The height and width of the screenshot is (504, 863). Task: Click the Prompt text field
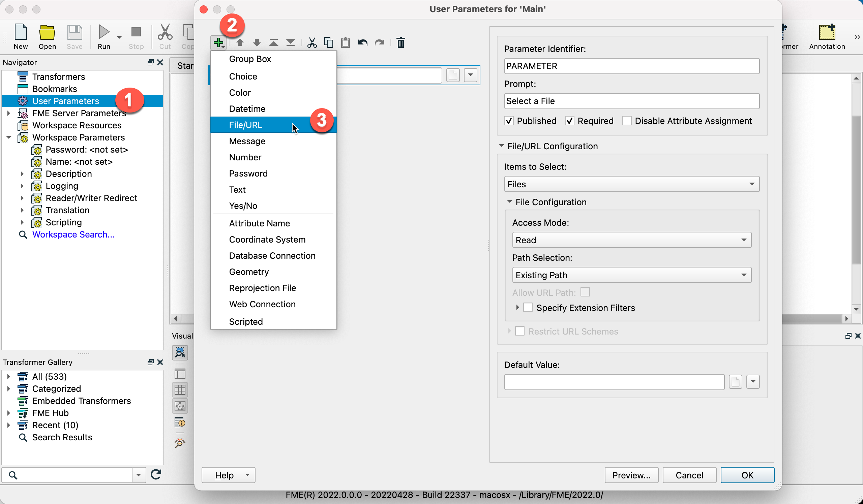(631, 101)
